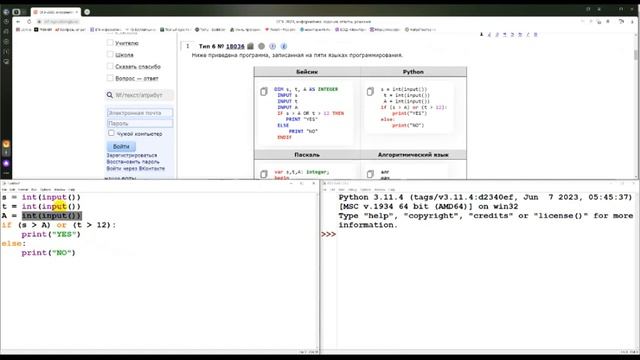The image size is (640, 360).
Task: Copy the Python code with its clipboard icon
Action: (x=370, y=91)
